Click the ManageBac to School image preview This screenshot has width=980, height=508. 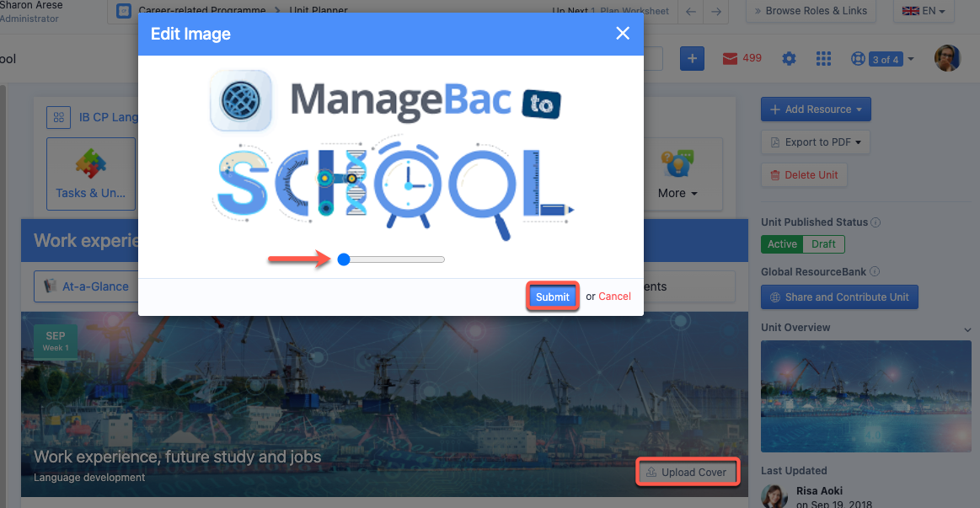click(x=391, y=154)
